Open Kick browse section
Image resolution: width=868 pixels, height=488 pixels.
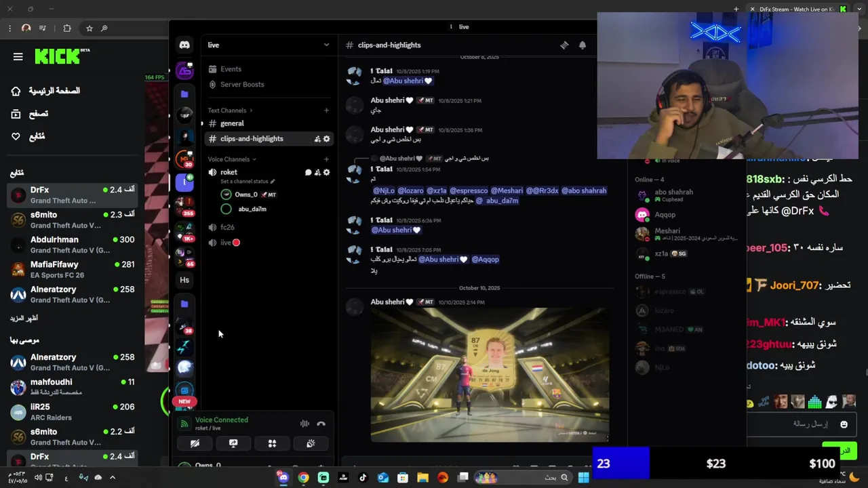pos(30,114)
